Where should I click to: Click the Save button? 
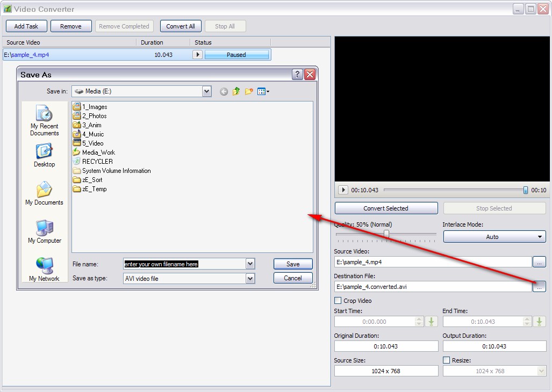(293, 264)
